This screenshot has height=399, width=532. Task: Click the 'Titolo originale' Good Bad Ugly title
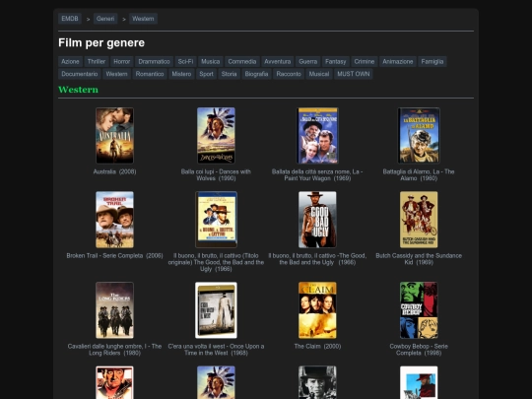[216, 262]
